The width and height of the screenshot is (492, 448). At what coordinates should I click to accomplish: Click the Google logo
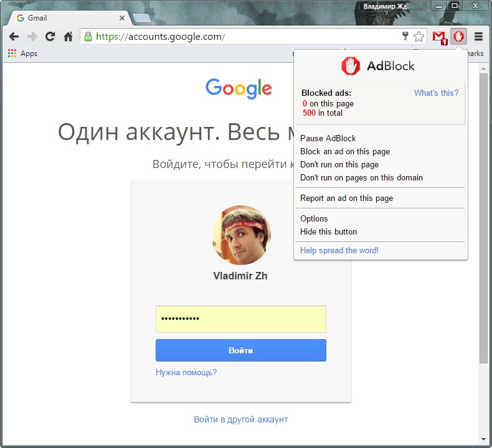coord(239,89)
